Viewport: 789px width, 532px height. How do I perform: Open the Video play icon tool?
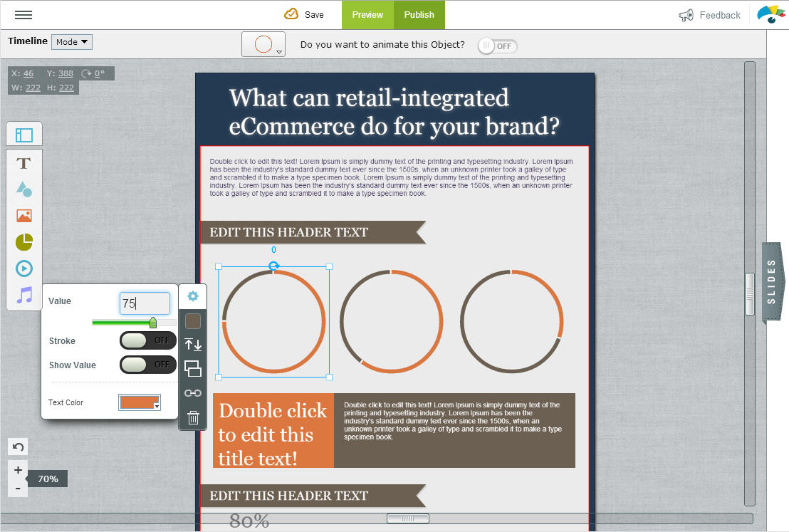(x=24, y=268)
